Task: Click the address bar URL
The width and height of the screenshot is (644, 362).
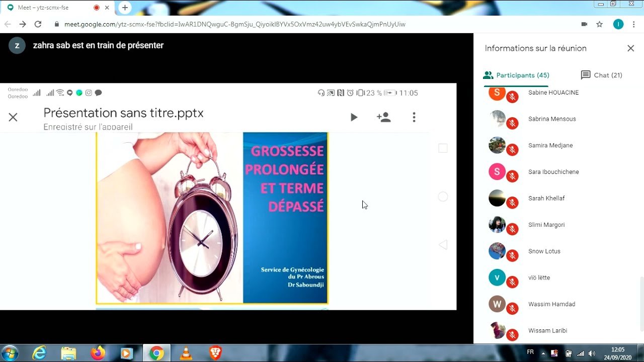Action: click(x=234, y=24)
